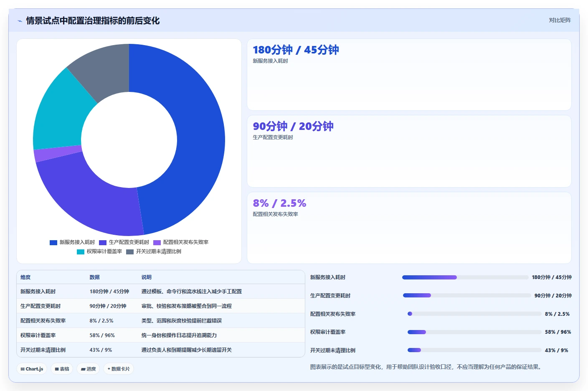This screenshot has width=588, height=391.
Task: Click the 58% / 96% table cell
Action: point(102,335)
